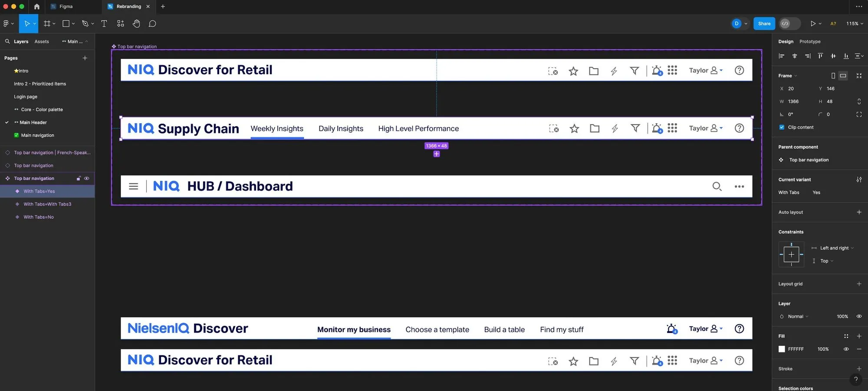The width and height of the screenshot is (868, 391).
Task: Switch to the Prototype tab
Action: (x=810, y=41)
